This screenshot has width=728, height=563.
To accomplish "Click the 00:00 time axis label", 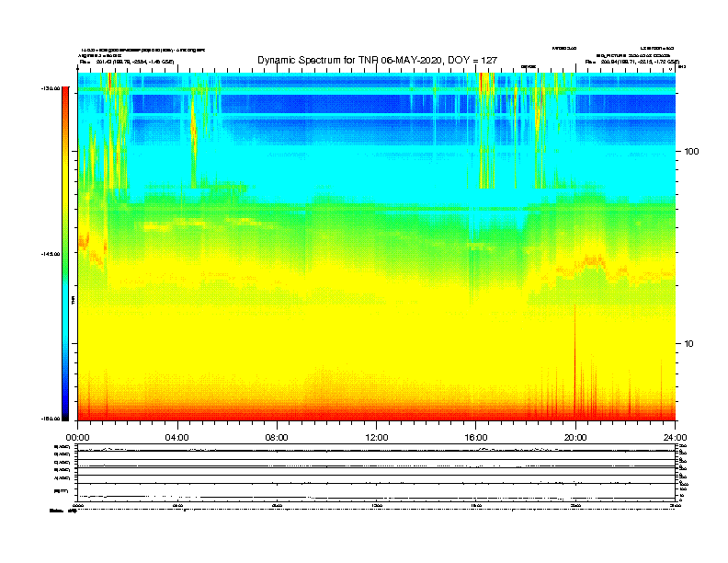I will tap(77, 438).
